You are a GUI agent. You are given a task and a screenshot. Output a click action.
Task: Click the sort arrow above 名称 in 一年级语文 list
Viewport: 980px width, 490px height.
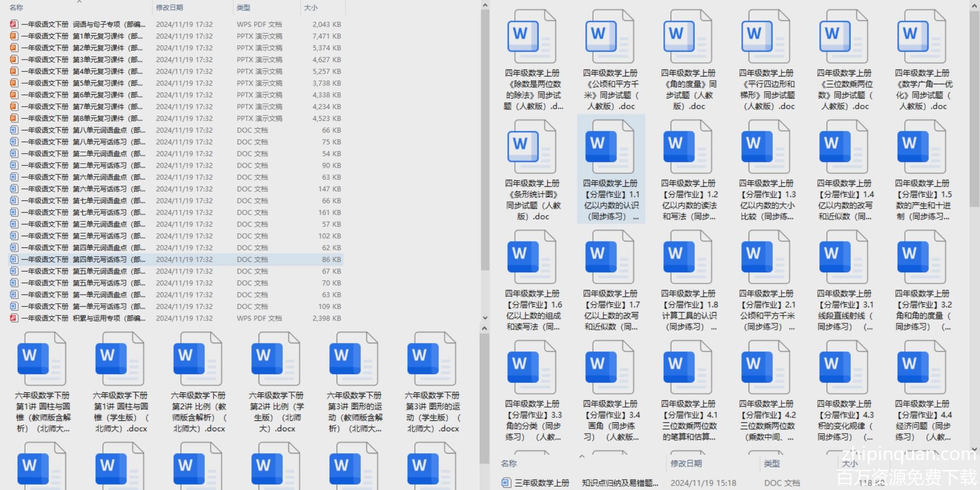pos(79,2)
